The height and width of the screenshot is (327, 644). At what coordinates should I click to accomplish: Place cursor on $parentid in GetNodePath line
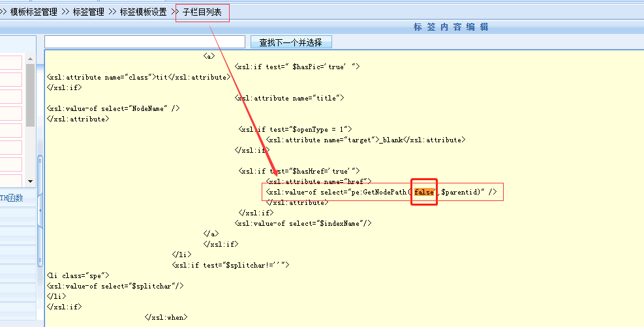461,192
